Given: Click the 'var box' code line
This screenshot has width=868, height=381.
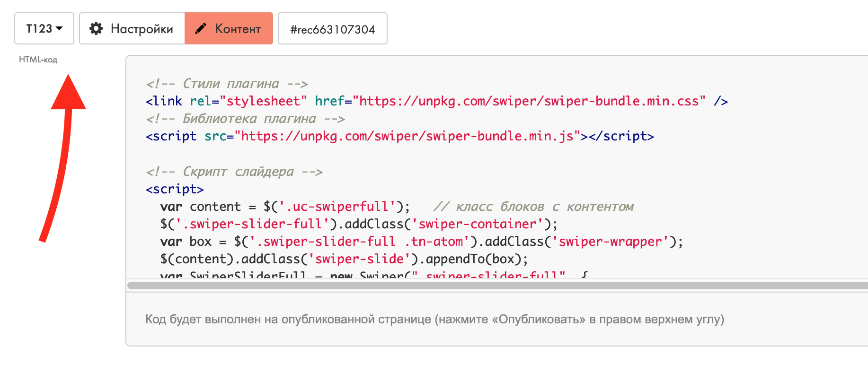Looking at the screenshot, I should [421, 242].
